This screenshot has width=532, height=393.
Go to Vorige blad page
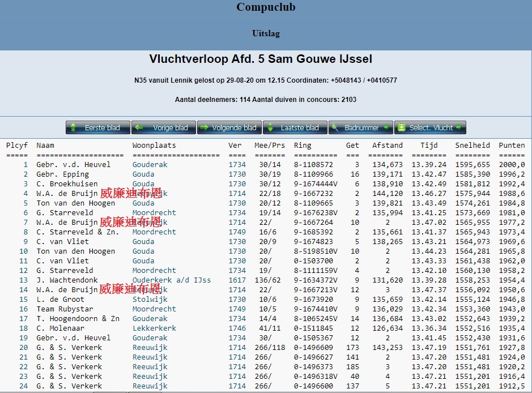tap(164, 127)
